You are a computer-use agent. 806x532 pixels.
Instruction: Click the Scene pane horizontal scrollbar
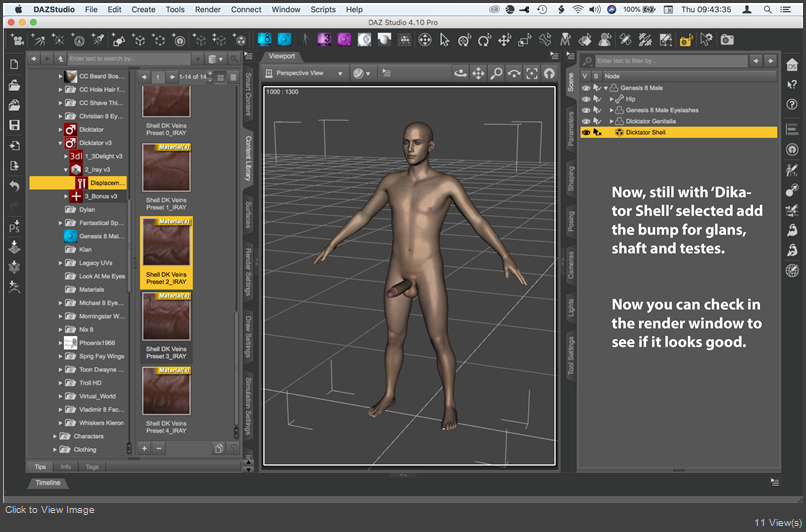click(679, 470)
